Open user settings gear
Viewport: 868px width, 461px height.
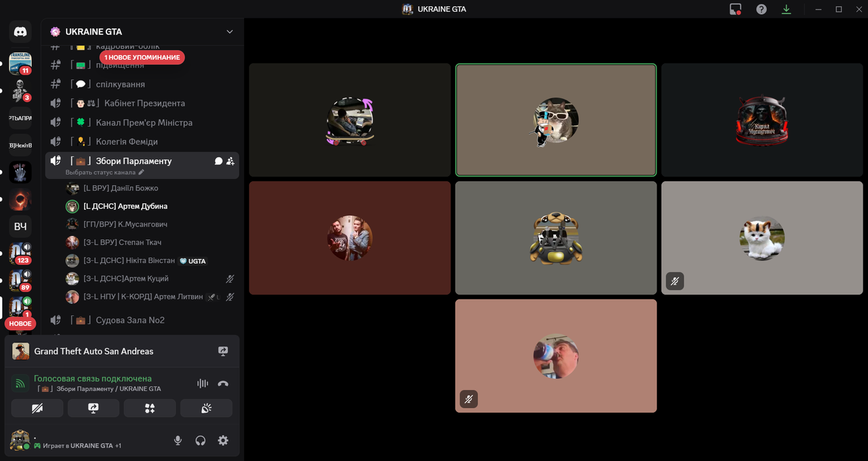pos(223,441)
